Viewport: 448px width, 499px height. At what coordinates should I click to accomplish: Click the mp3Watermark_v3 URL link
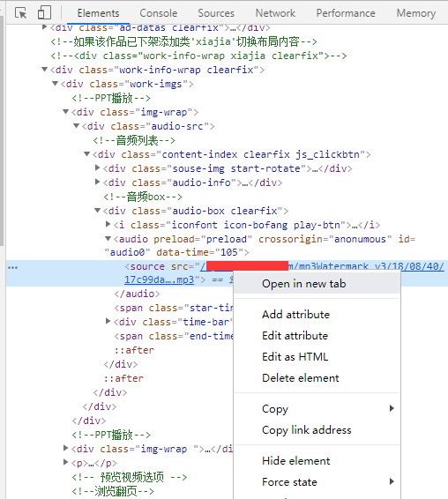click(x=366, y=266)
